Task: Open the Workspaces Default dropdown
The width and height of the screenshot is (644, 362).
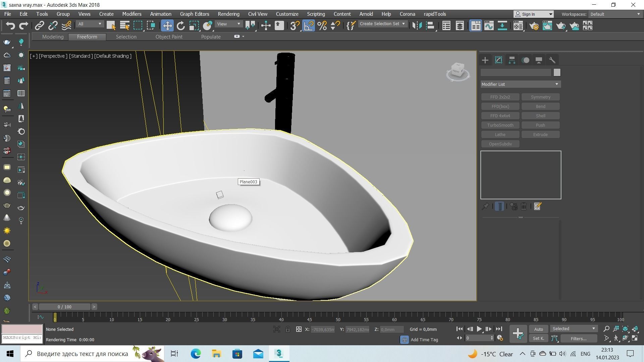Action: (615, 14)
